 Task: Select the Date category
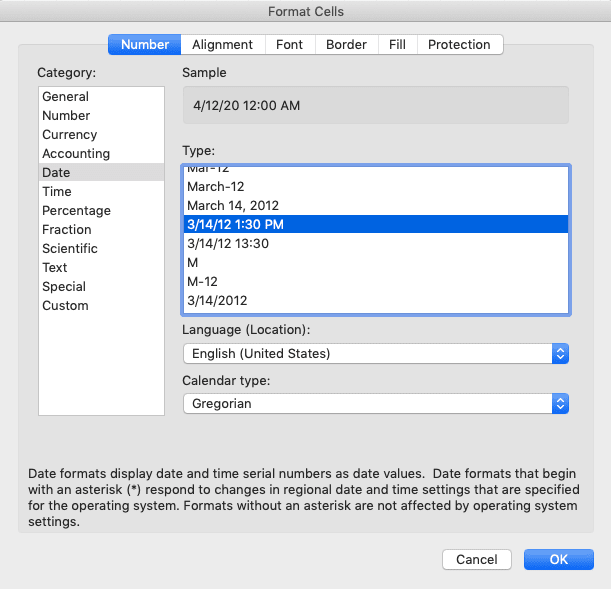pyautogui.click(x=101, y=172)
